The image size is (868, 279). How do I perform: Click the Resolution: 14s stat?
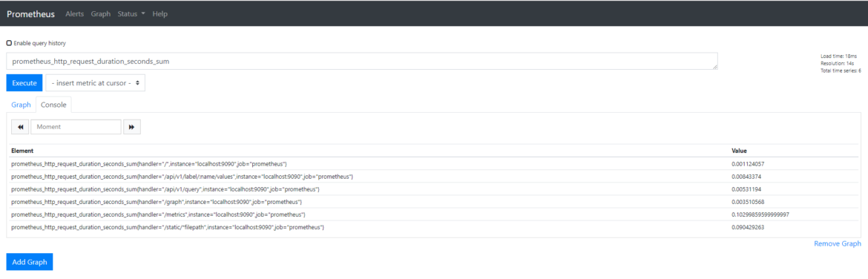coord(837,64)
